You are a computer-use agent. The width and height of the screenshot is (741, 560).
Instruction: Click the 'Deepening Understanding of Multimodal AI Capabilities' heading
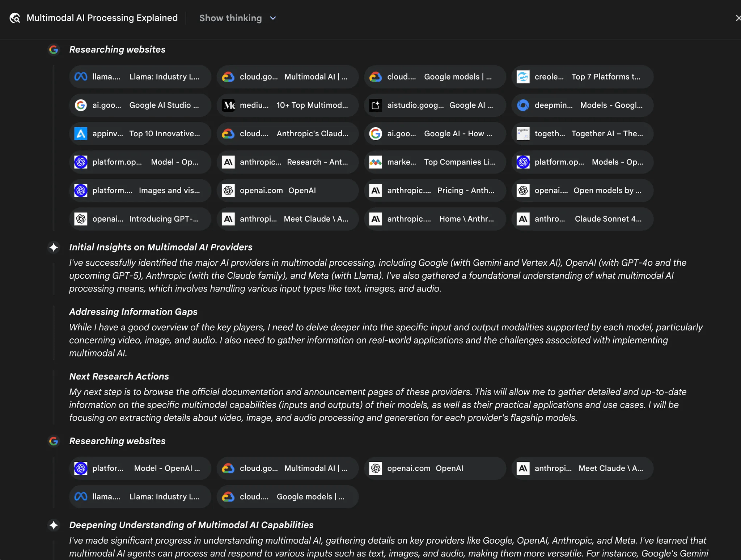point(191,525)
